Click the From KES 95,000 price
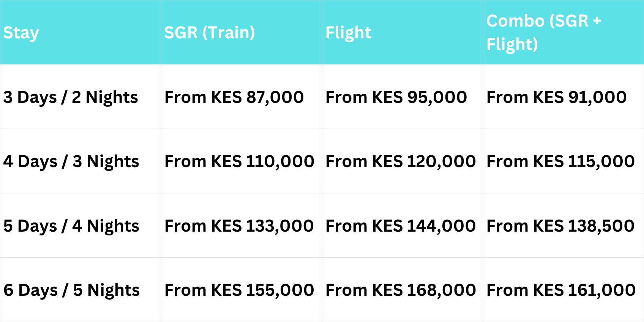 396,97
